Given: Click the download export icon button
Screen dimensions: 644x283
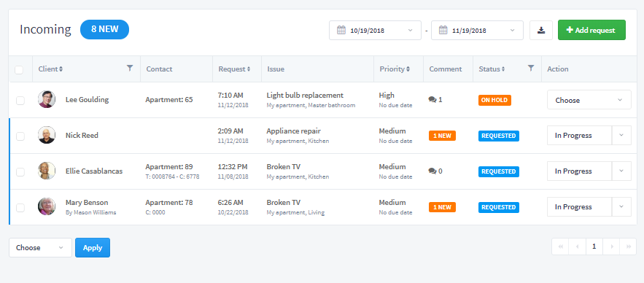Looking at the screenshot, I should click(541, 30).
